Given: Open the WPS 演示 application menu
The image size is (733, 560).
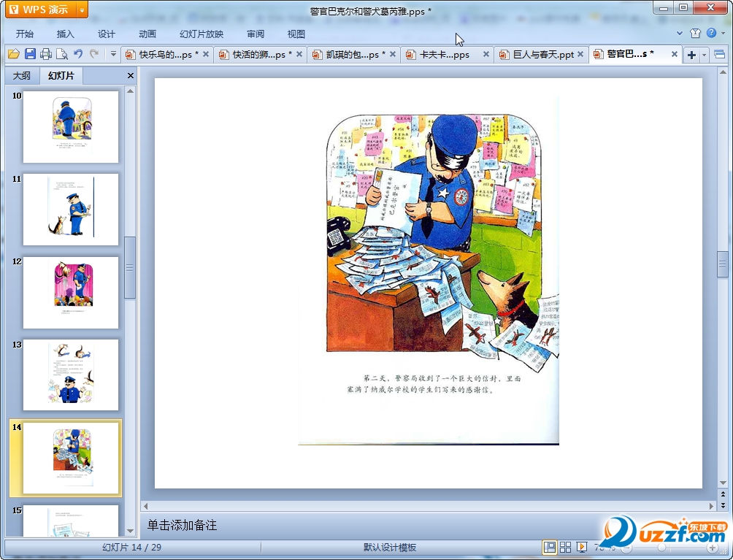Looking at the screenshot, I should (x=40, y=9).
